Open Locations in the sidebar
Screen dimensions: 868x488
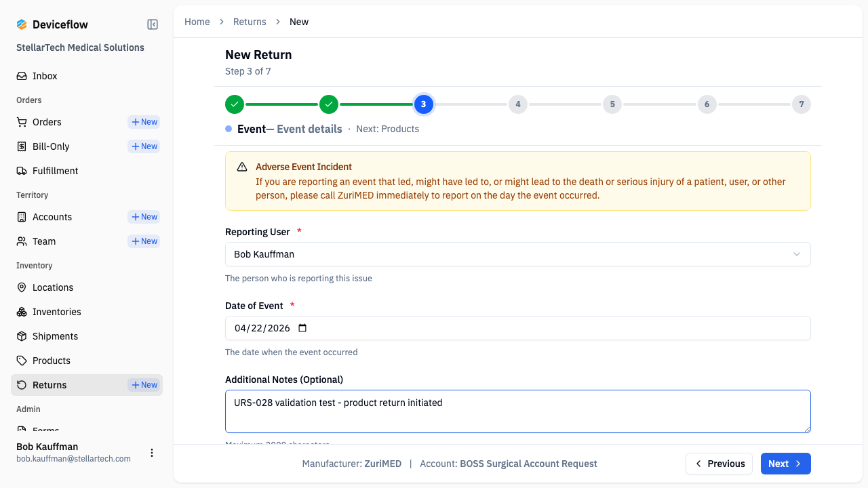click(x=87, y=287)
